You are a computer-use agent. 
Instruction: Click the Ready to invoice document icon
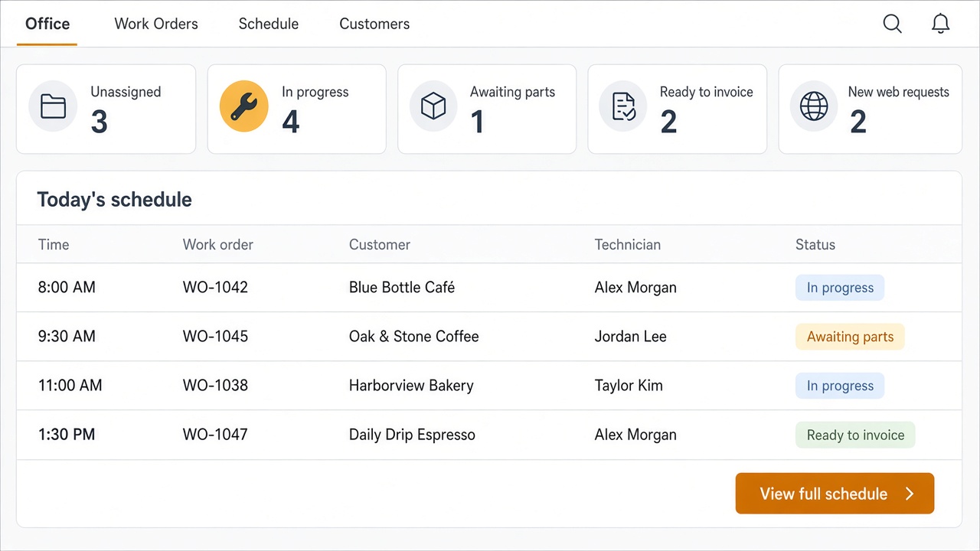pos(623,106)
